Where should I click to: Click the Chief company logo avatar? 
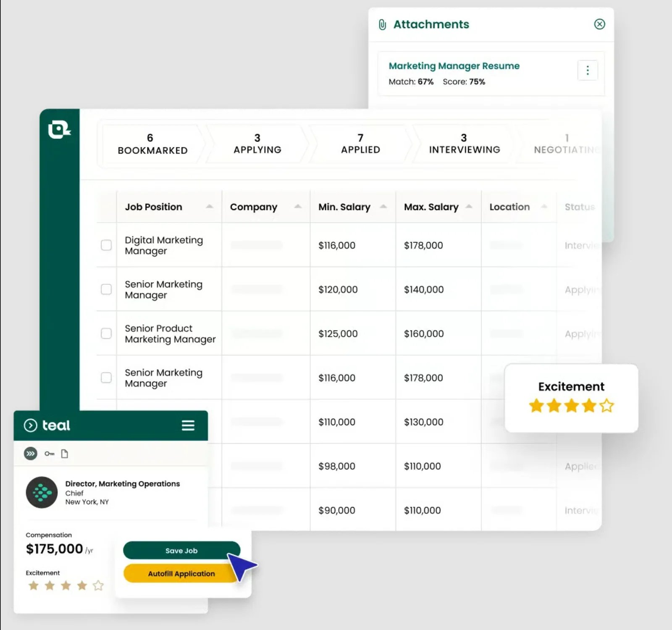point(42,492)
